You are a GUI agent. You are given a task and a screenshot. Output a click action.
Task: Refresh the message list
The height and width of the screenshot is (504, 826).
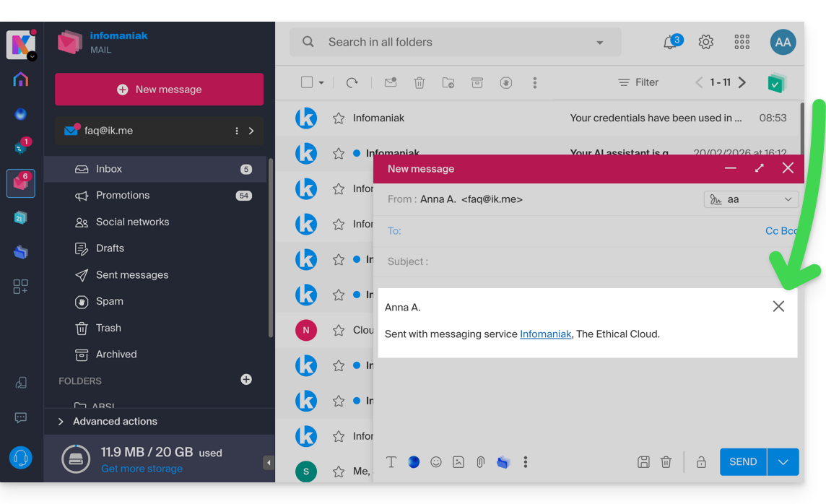coord(352,83)
